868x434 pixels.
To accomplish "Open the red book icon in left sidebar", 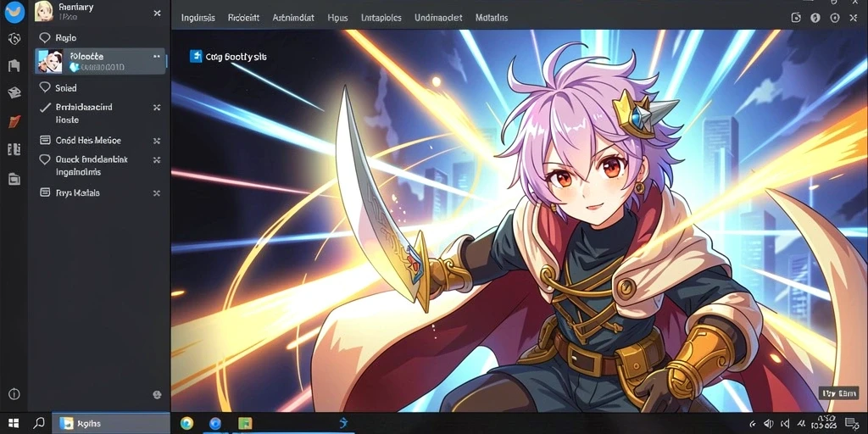I will pyautogui.click(x=14, y=121).
